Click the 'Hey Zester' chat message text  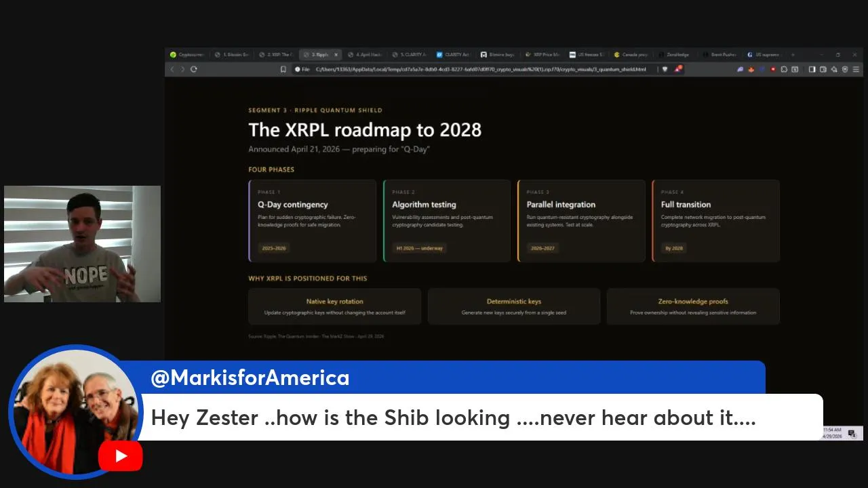tap(453, 418)
